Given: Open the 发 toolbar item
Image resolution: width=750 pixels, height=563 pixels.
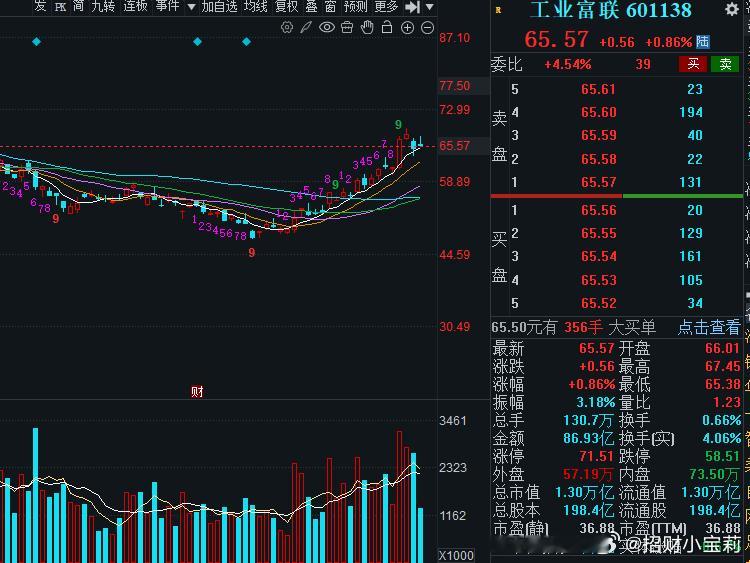Looking at the screenshot, I should 40,6.
